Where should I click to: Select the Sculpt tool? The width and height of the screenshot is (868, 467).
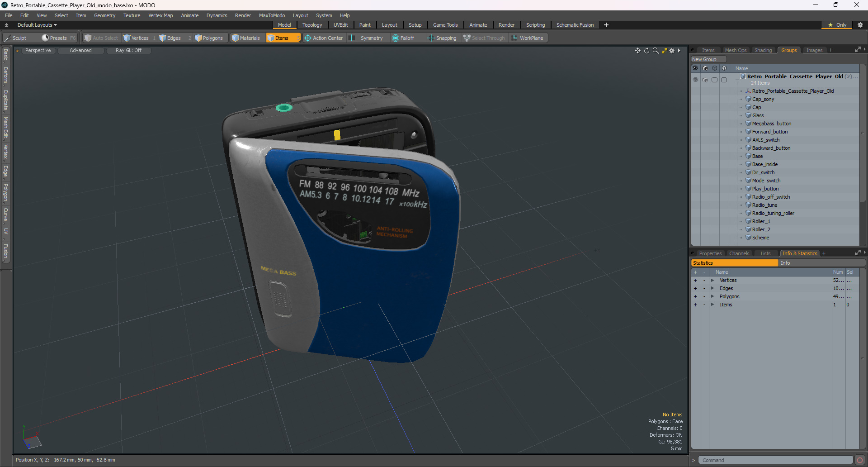click(15, 38)
